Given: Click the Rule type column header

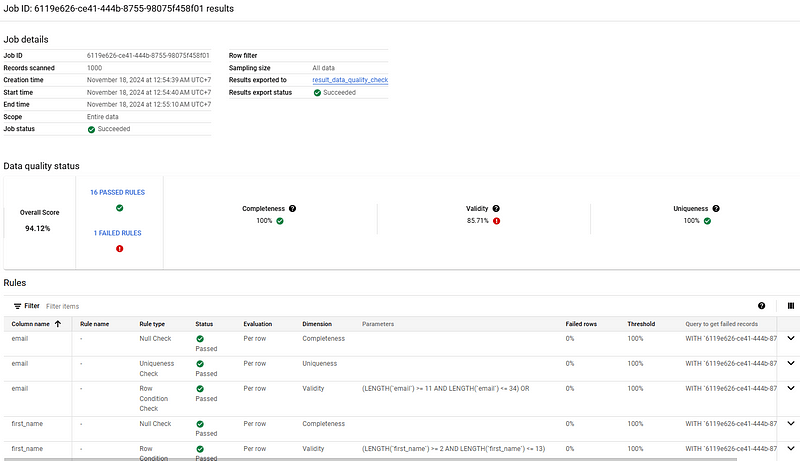Looking at the screenshot, I should (152, 324).
